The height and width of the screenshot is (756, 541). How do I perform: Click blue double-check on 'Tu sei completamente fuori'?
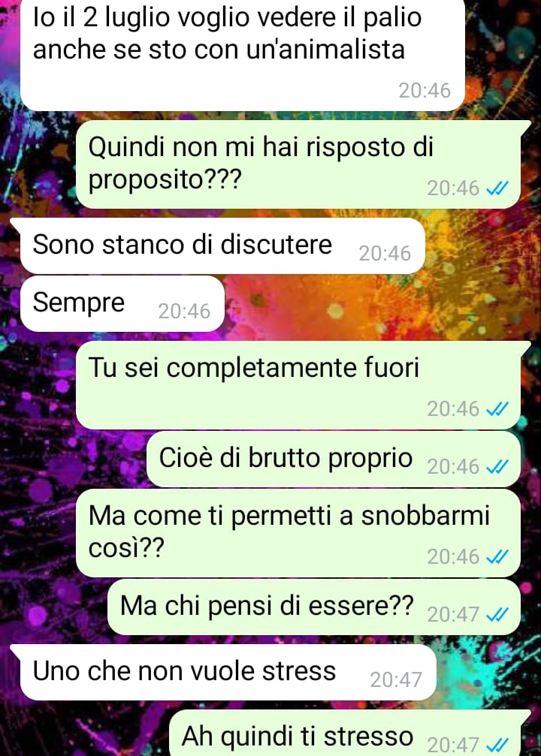point(497,409)
